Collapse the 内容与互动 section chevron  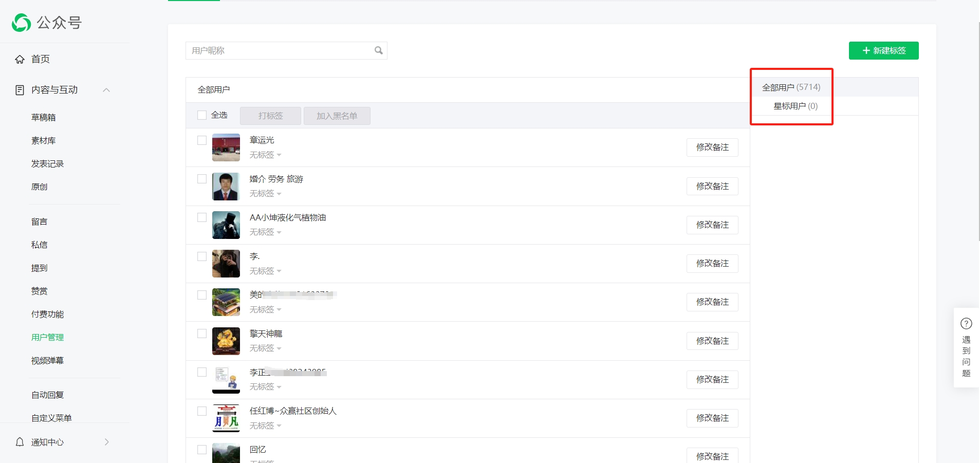pyautogui.click(x=106, y=90)
